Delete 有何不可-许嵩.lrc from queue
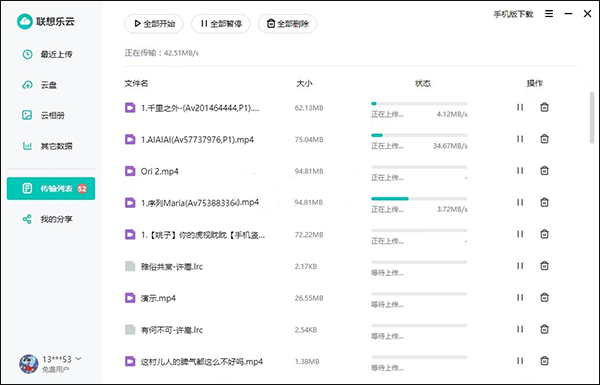Screen dimensions: 600x385 pyautogui.click(x=544, y=329)
